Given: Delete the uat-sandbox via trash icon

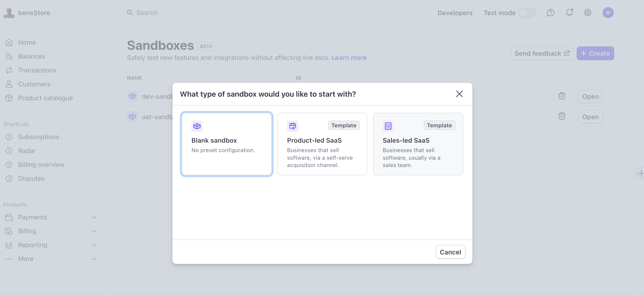Looking at the screenshot, I should tap(562, 116).
